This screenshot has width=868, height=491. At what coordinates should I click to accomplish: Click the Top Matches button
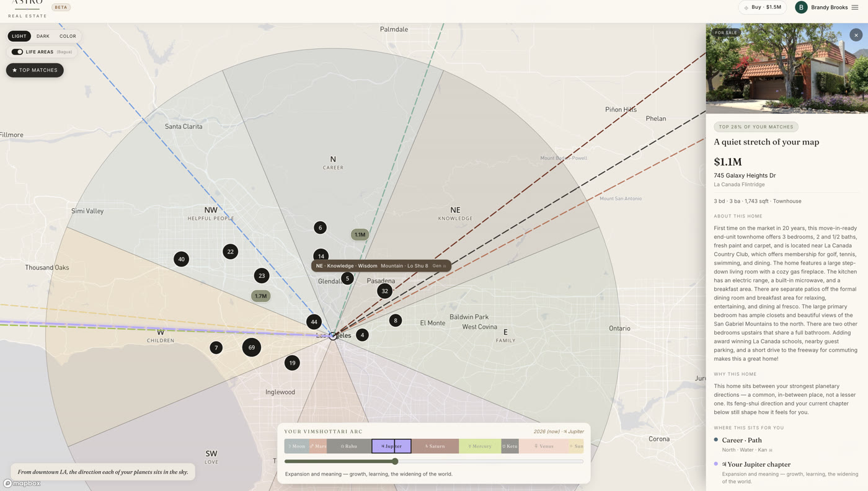pos(35,70)
